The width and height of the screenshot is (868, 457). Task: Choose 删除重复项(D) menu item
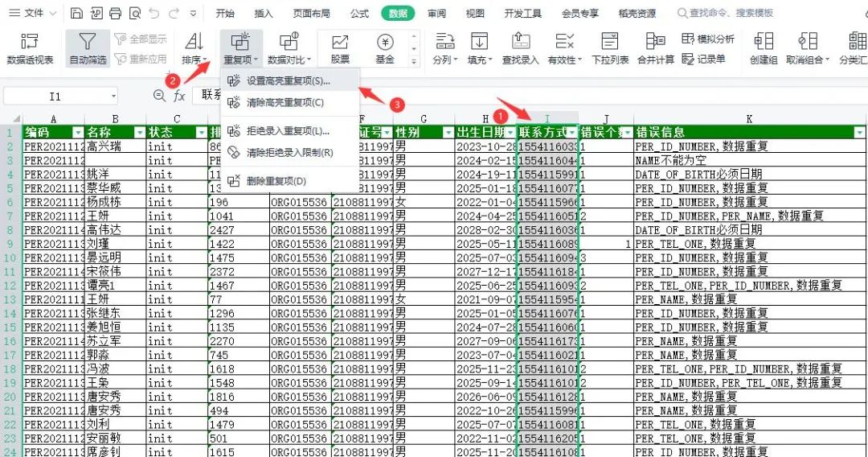(290, 181)
